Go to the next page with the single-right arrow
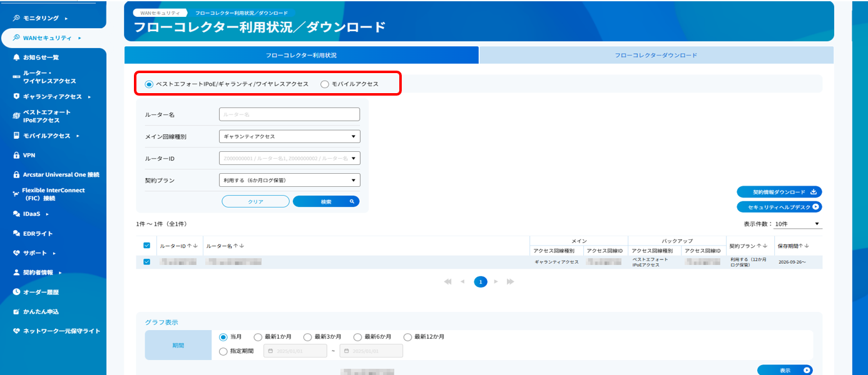This screenshot has width=868, height=375. click(496, 282)
